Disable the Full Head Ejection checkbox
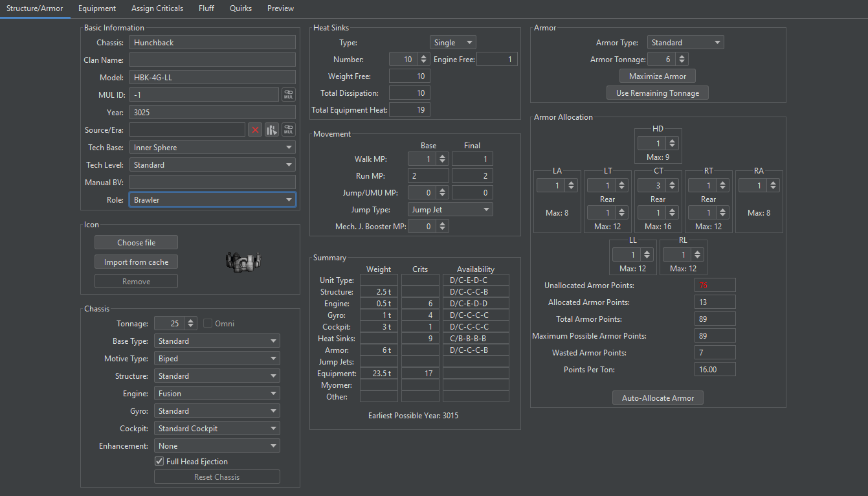Screen dimensions: 868x496 (x=159, y=462)
